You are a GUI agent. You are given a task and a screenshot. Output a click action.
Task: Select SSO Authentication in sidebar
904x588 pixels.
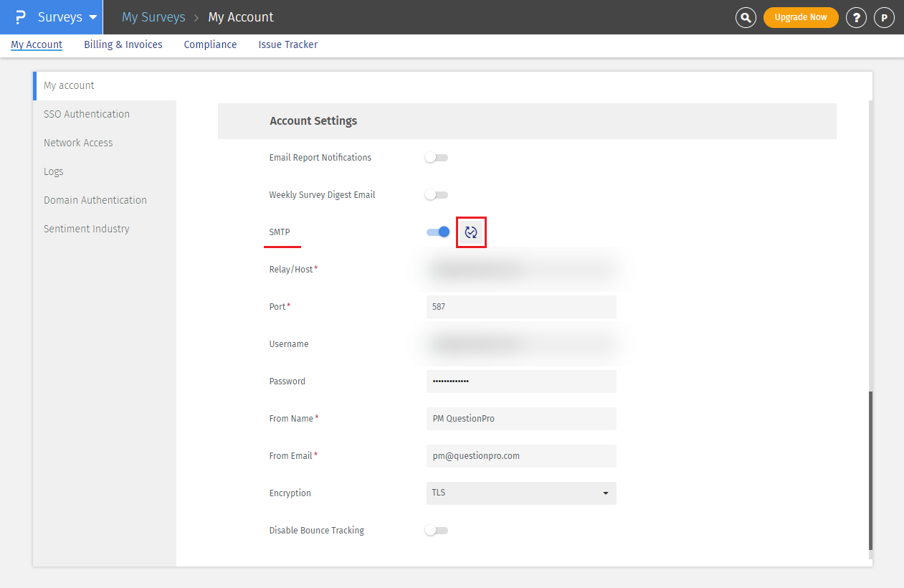click(x=87, y=114)
